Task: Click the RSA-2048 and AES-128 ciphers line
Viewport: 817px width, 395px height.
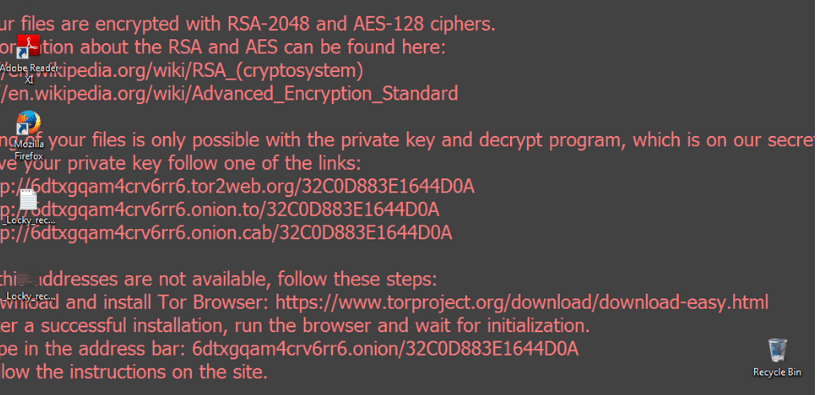Action: pos(247,24)
